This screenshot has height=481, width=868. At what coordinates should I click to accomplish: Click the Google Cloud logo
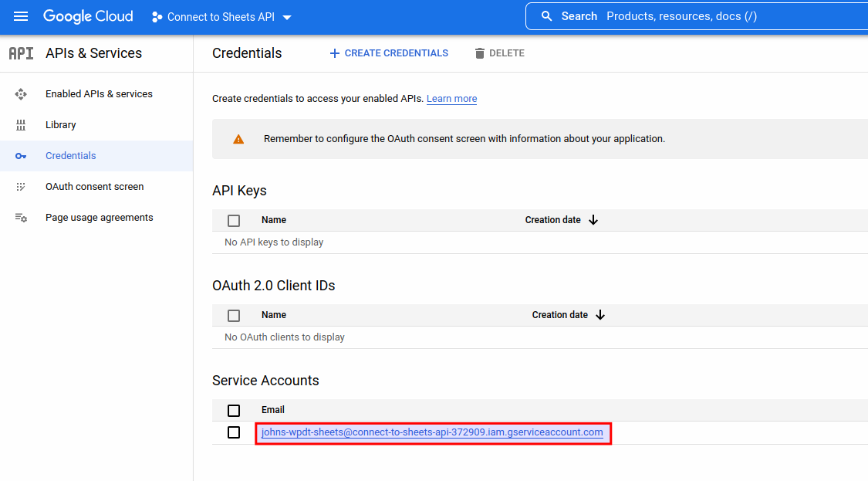88,16
